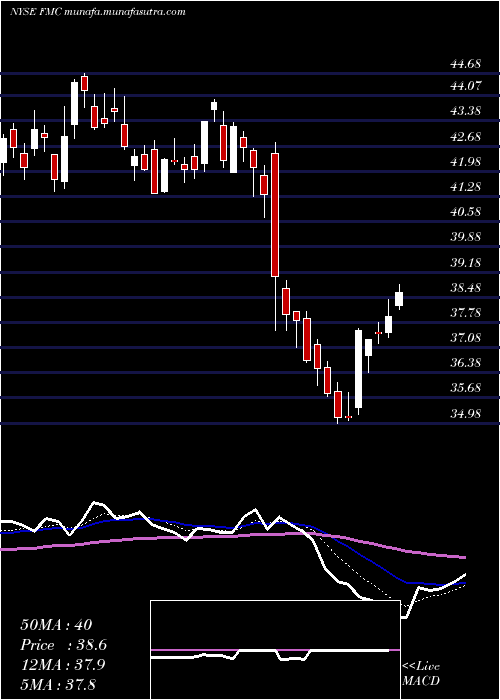The height and width of the screenshot is (700, 500).
Task: Click the 50MA : 40 readout
Action: [56, 625]
